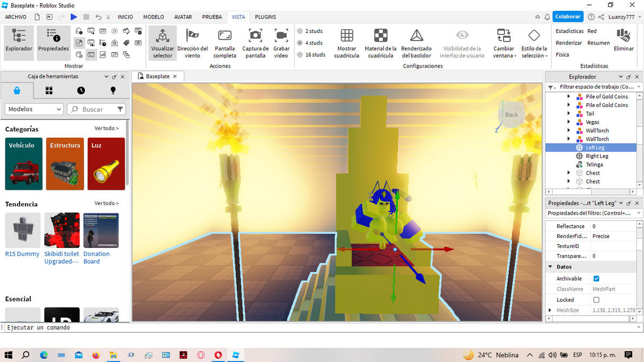The image size is (644, 362).
Task: Open the Modelos category dropdown
Action: (34, 109)
